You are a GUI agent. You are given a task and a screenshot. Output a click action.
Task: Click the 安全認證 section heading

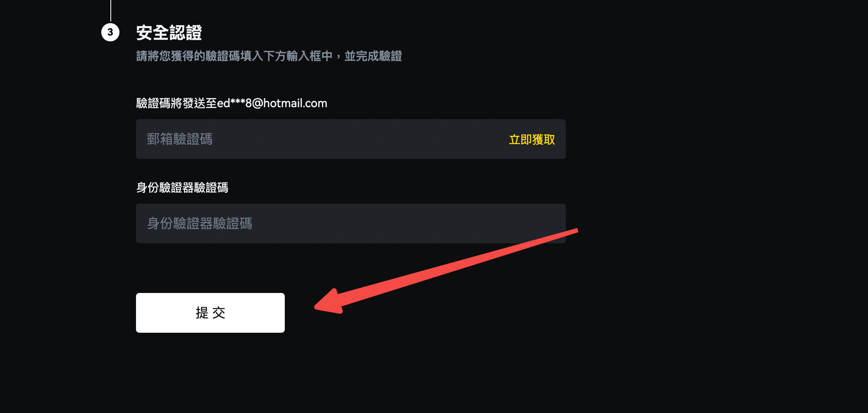coord(169,33)
